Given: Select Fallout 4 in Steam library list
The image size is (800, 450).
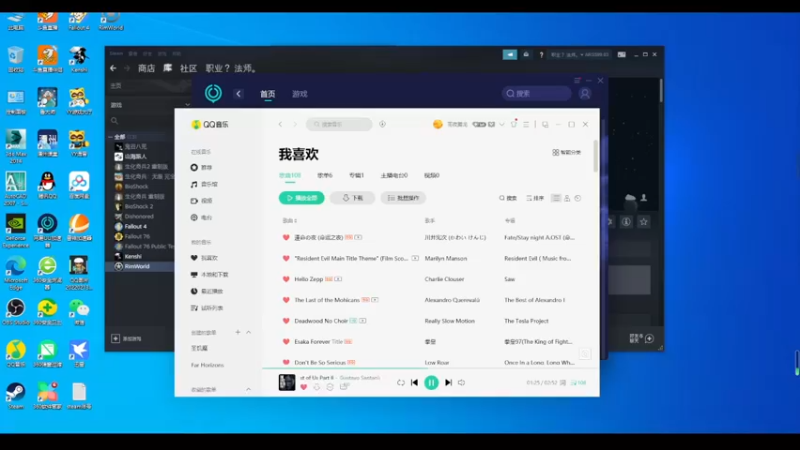Looking at the screenshot, I should coord(136,226).
